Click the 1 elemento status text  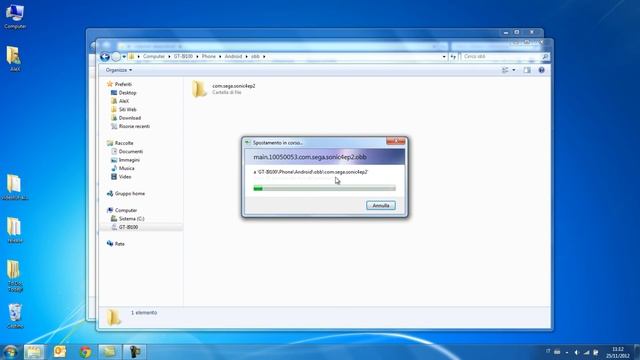[x=144, y=312]
